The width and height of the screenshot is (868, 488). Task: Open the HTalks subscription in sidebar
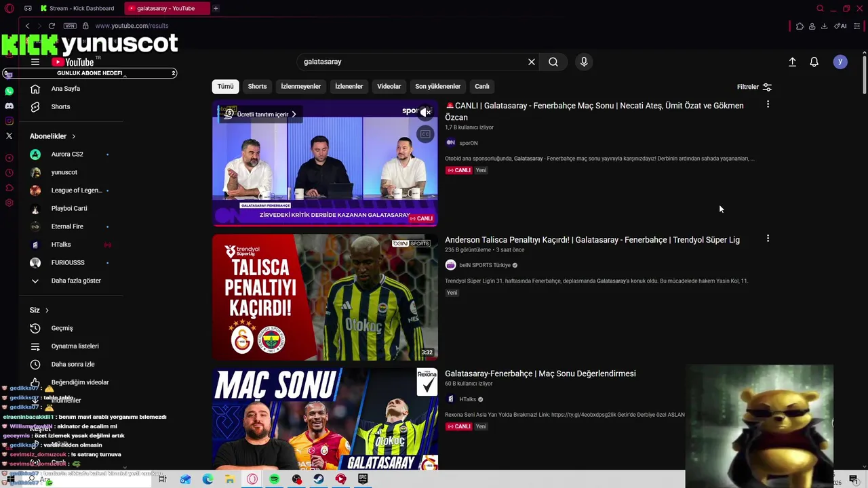click(x=61, y=245)
